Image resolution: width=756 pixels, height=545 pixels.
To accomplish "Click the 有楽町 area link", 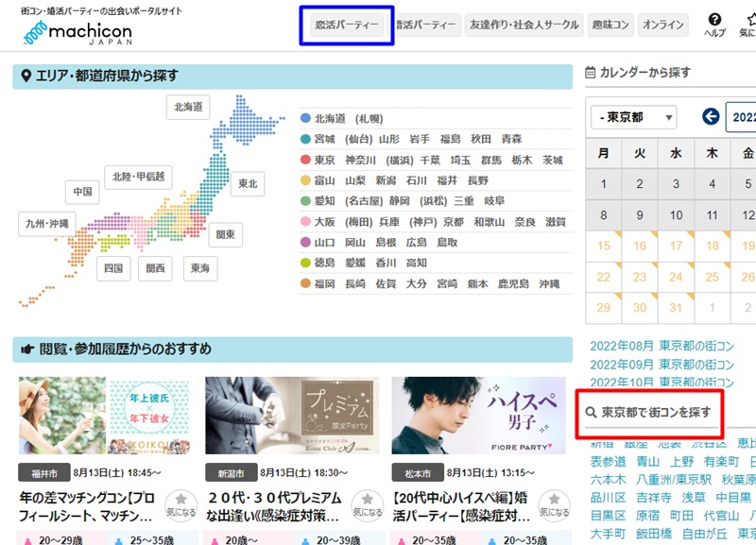I will click(721, 462).
